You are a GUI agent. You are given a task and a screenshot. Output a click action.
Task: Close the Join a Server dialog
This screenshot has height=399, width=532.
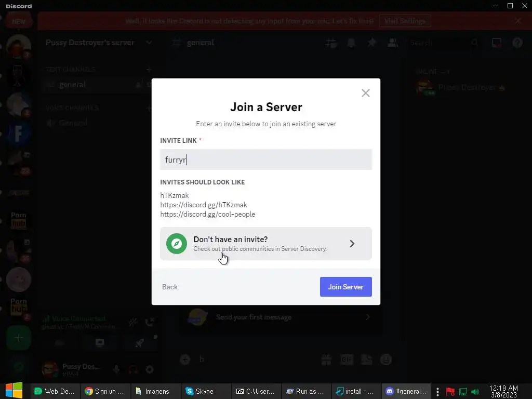[x=365, y=93]
